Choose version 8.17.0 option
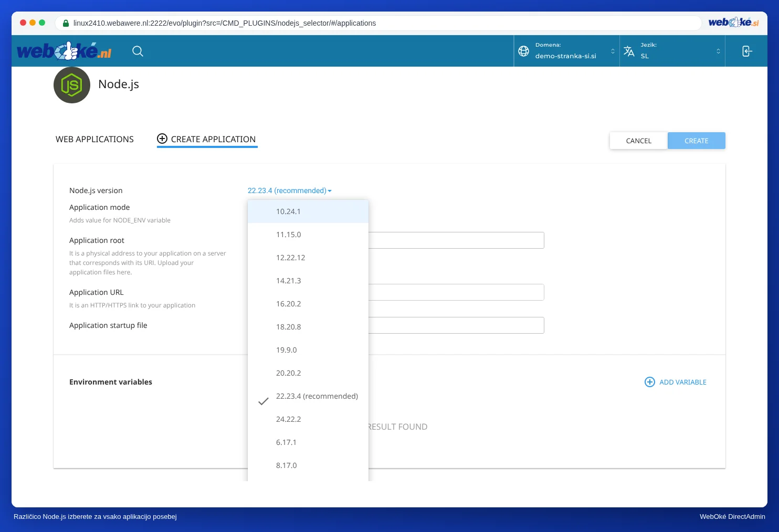 308,465
